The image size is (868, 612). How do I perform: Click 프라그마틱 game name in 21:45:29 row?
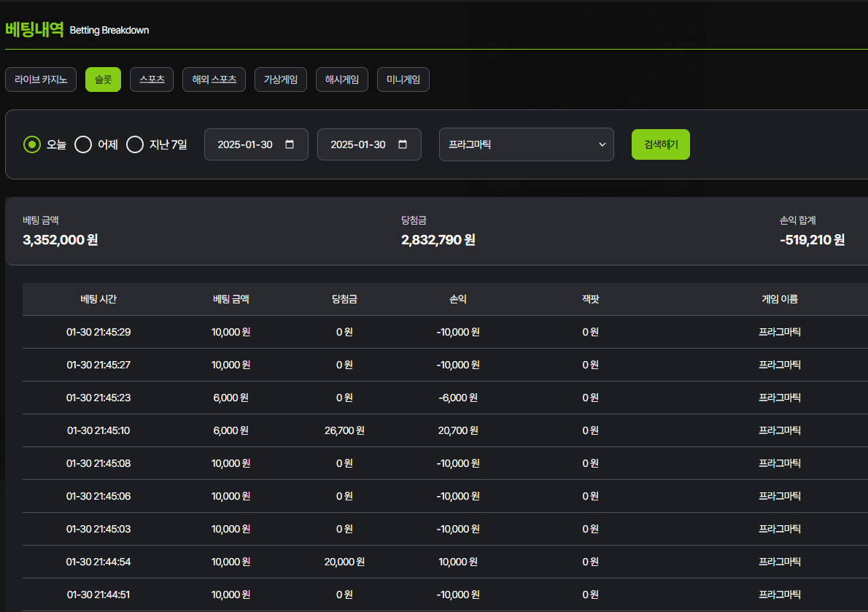pyautogui.click(x=780, y=332)
